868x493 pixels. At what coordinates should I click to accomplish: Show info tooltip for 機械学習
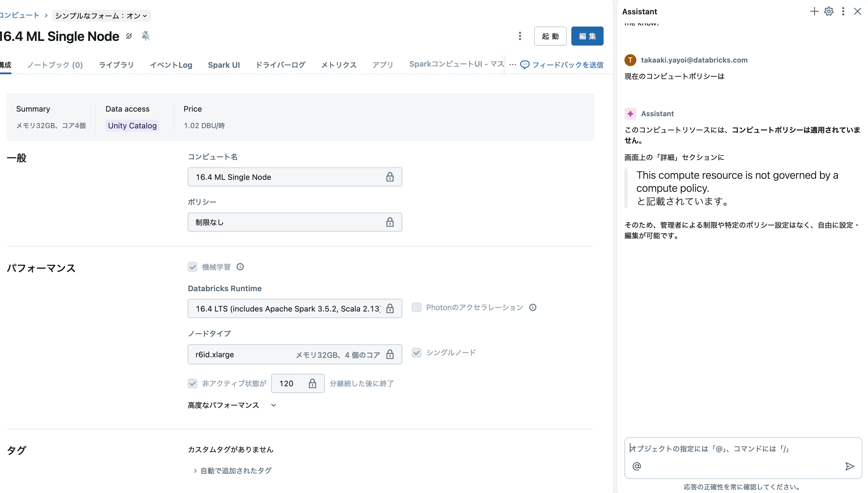pos(240,267)
